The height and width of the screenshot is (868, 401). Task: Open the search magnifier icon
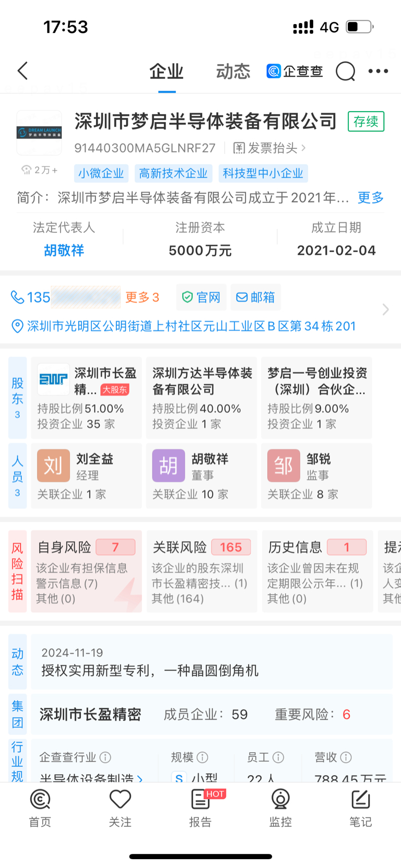pyautogui.click(x=345, y=71)
